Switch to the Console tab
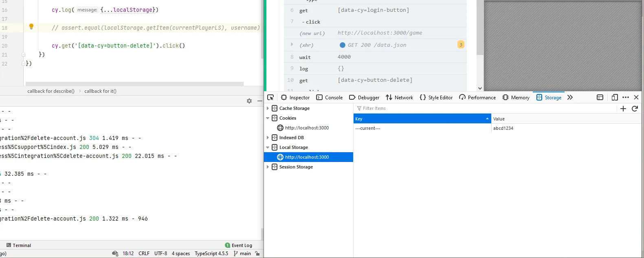644x258 pixels. tap(329, 97)
